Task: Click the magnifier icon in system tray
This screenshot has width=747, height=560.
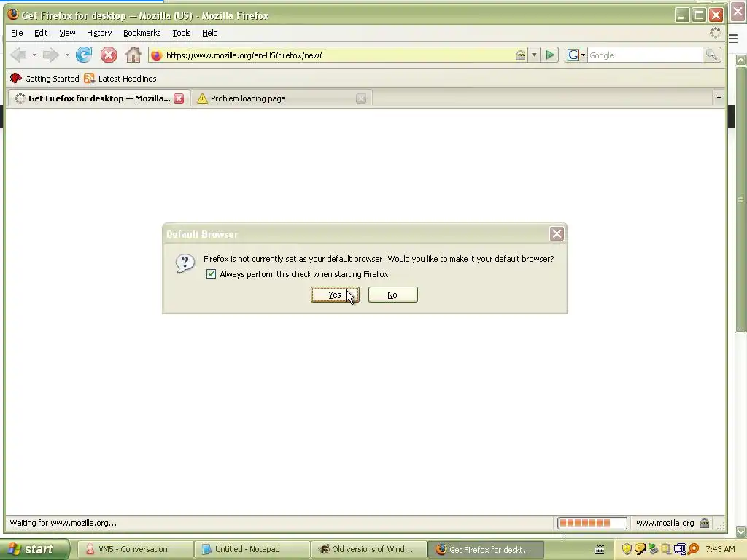Action: [x=693, y=549]
